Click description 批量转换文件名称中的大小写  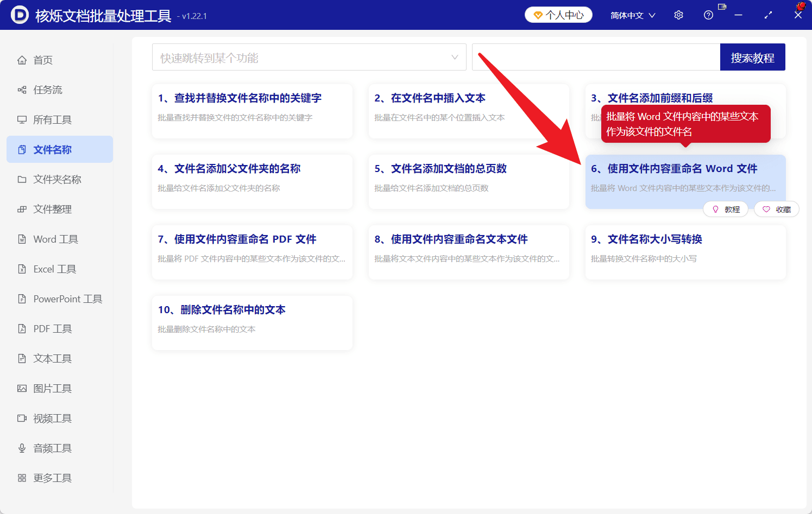[x=644, y=258]
